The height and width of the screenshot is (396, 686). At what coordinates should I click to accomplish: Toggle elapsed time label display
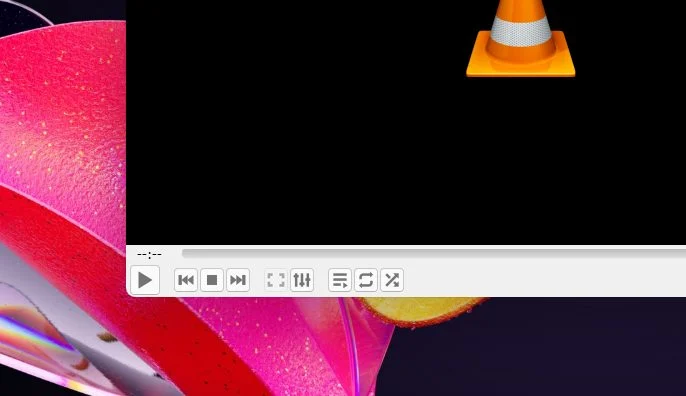pyautogui.click(x=149, y=254)
